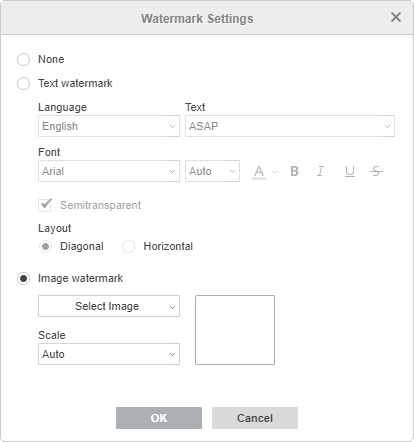Screen dimensions: 414x442
Task: Toggle italic formatting for watermark text
Action: click(x=320, y=171)
